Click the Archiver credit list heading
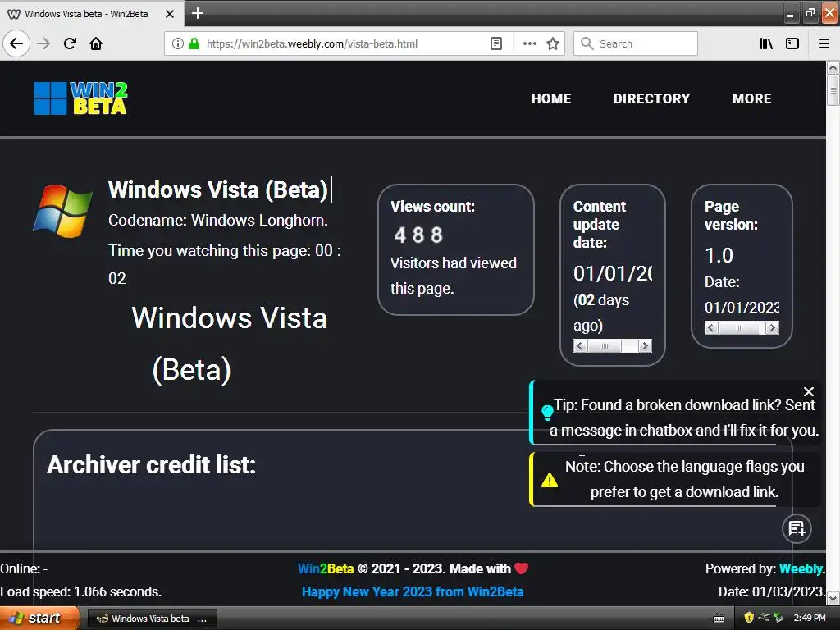This screenshot has height=630, width=840. tap(151, 465)
